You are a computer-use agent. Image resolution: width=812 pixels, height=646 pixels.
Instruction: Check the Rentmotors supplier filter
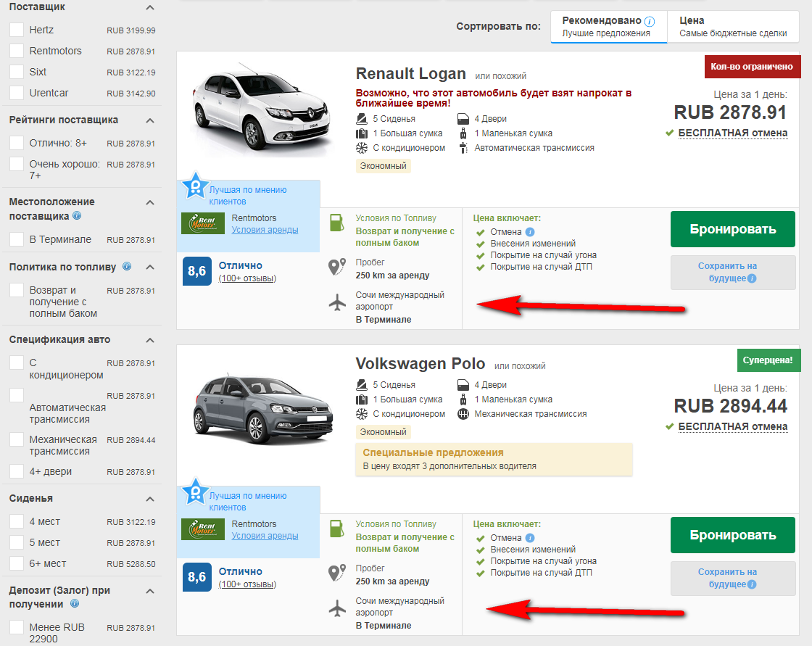pyautogui.click(x=17, y=51)
